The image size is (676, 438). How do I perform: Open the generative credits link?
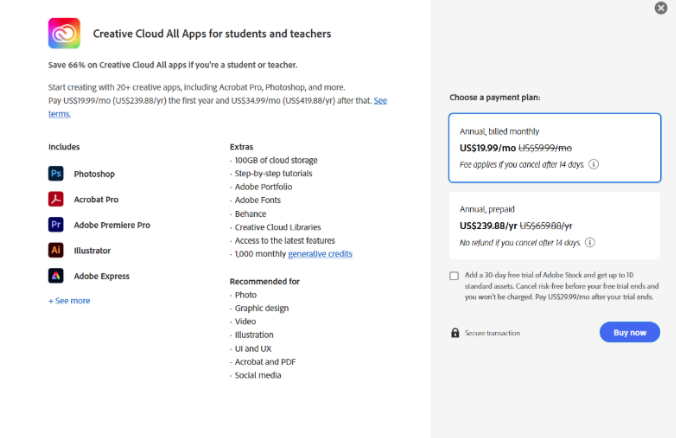pyautogui.click(x=320, y=254)
